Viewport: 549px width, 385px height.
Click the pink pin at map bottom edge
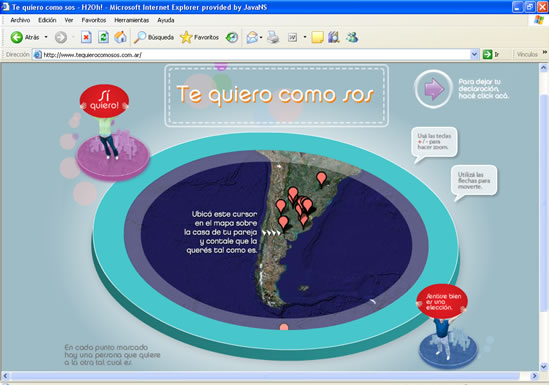point(284,327)
